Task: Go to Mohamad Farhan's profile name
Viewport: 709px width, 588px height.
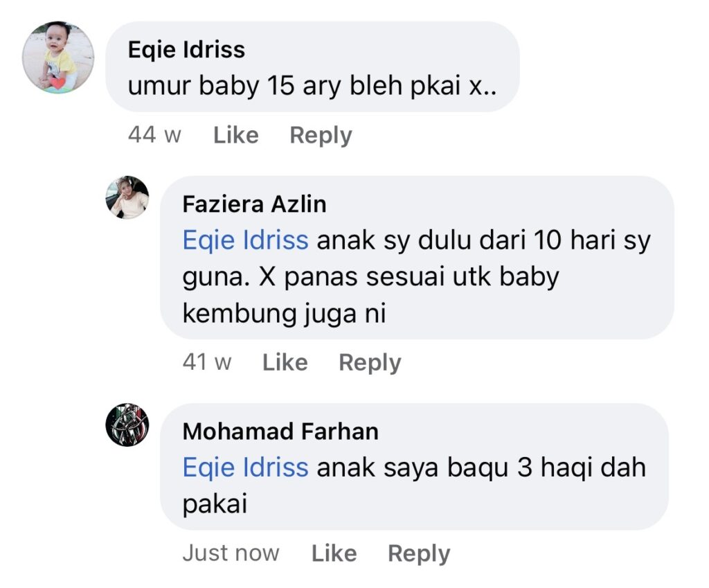Action: (x=280, y=431)
